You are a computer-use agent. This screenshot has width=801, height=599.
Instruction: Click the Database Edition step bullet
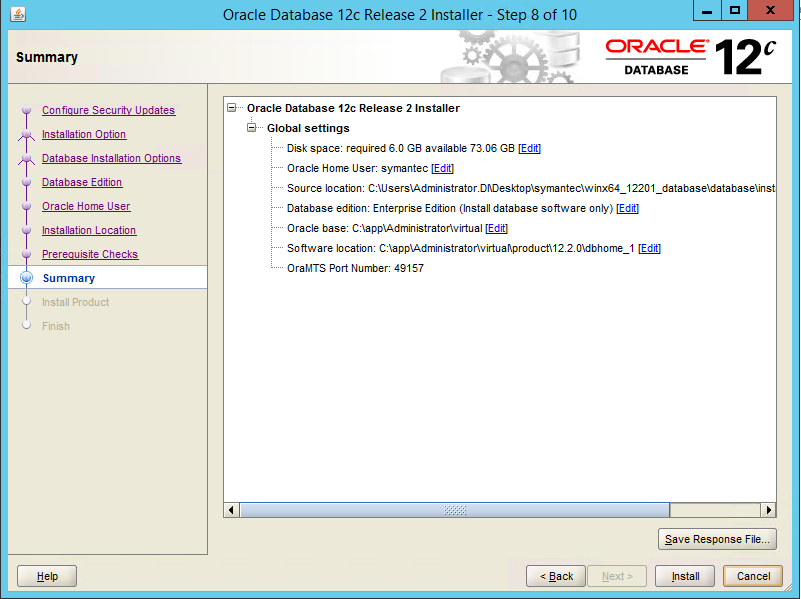[x=27, y=182]
